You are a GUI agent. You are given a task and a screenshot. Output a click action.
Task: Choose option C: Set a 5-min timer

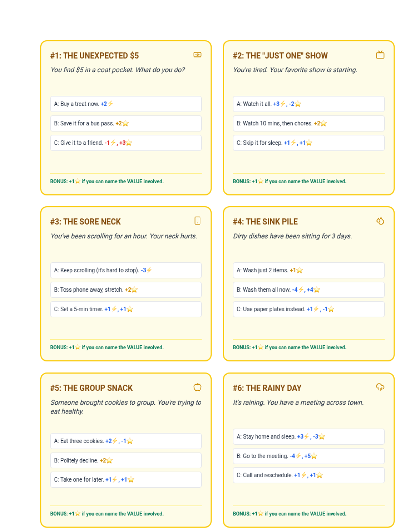(x=126, y=309)
